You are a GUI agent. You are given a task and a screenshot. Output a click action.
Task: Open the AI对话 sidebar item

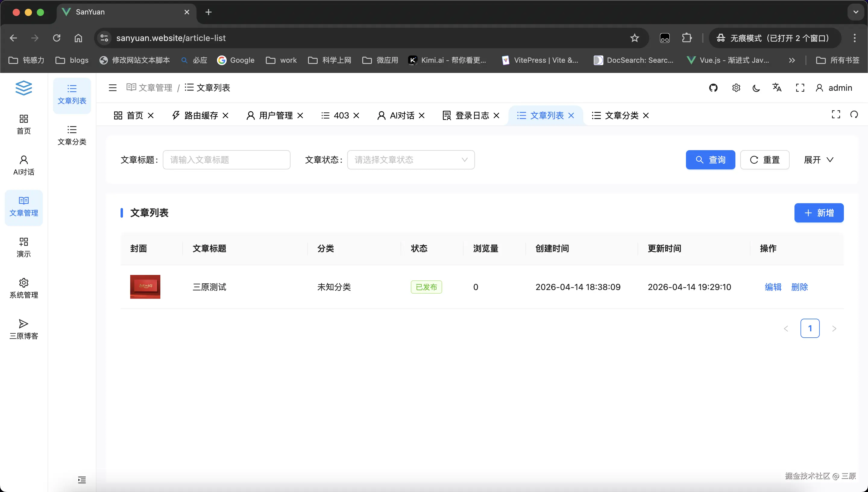pyautogui.click(x=23, y=165)
